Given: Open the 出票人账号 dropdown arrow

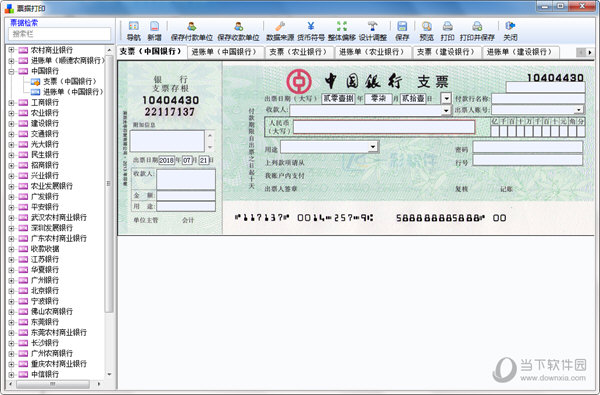Looking at the screenshot, I should point(579,110).
